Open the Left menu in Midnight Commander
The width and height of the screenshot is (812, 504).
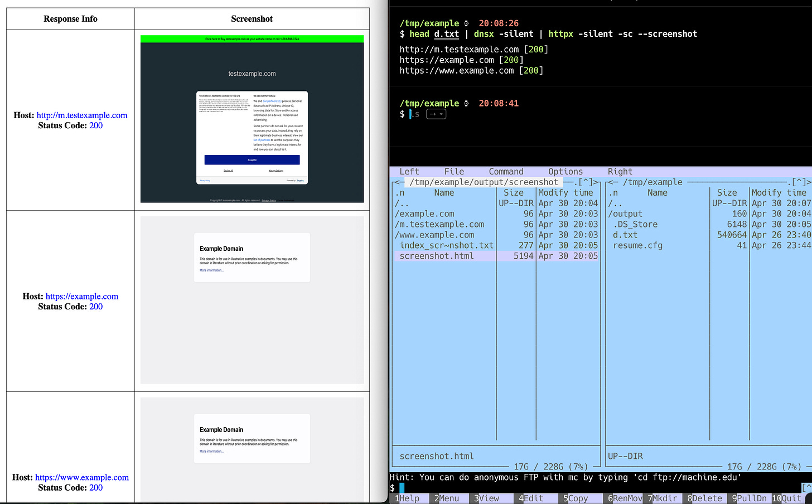tap(409, 172)
